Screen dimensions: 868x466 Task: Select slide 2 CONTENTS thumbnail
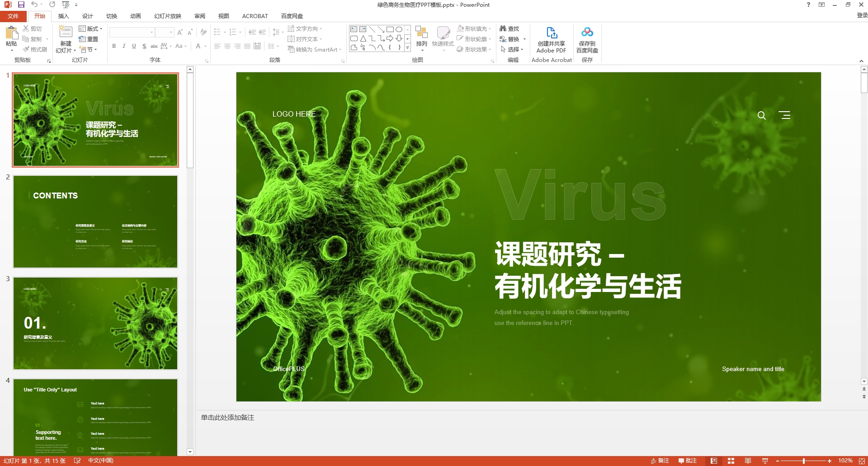95,221
